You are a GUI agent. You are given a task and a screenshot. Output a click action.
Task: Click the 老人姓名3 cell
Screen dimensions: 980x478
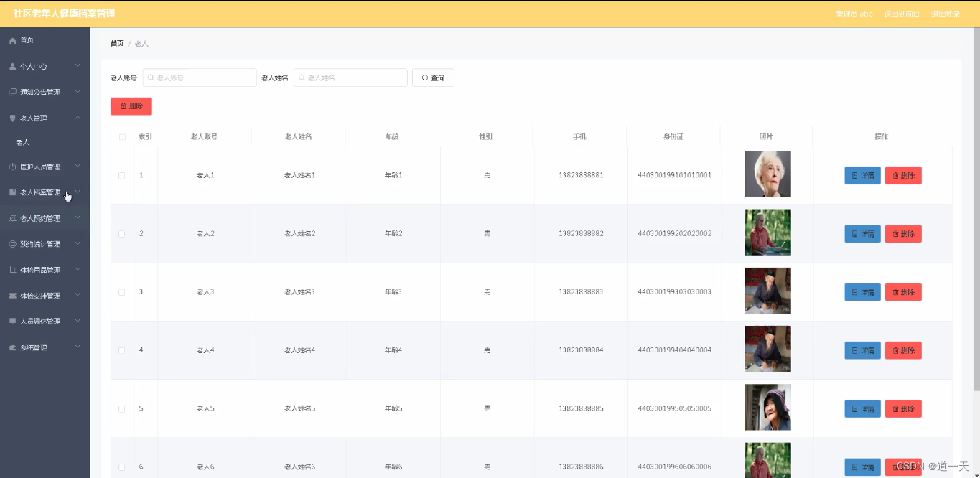(300, 292)
